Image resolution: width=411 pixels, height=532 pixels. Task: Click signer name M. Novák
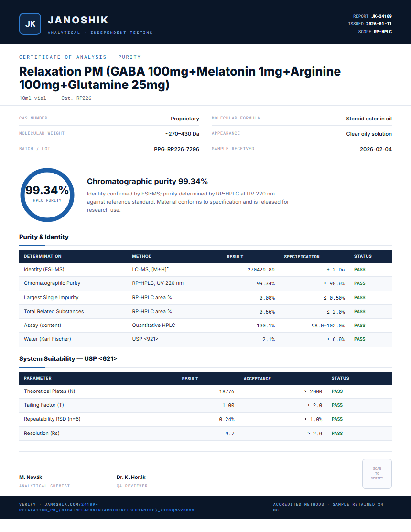coord(31,477)
